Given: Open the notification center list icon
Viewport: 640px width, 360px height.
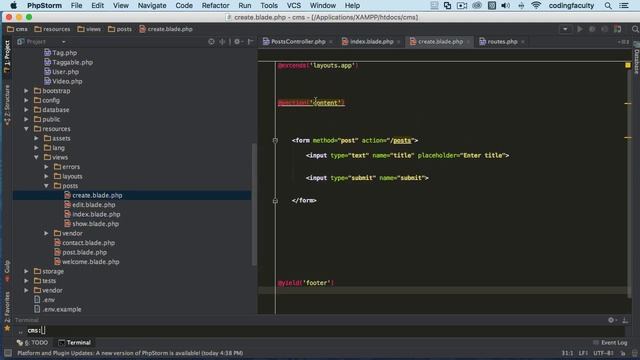Looking at the screenshot, I should coord(624,5).
